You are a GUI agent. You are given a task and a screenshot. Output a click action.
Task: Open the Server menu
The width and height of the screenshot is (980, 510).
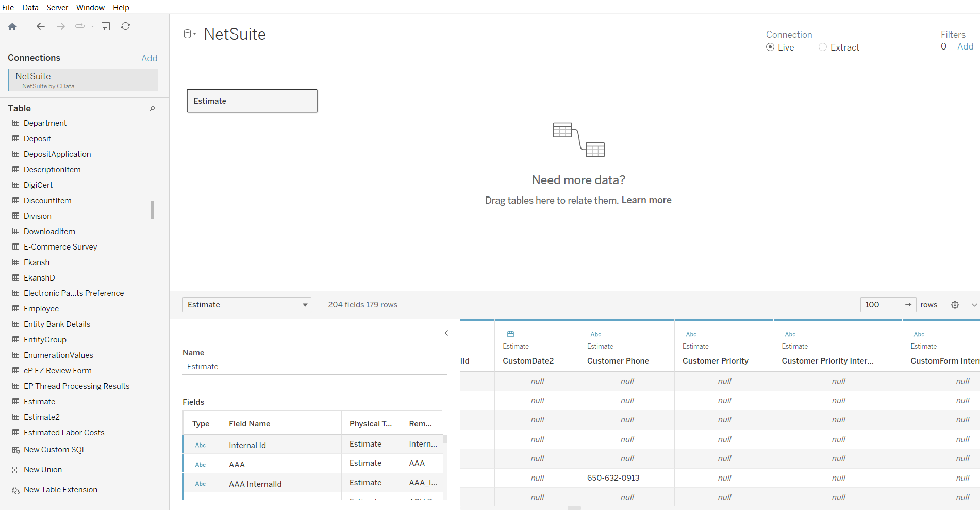57,7
